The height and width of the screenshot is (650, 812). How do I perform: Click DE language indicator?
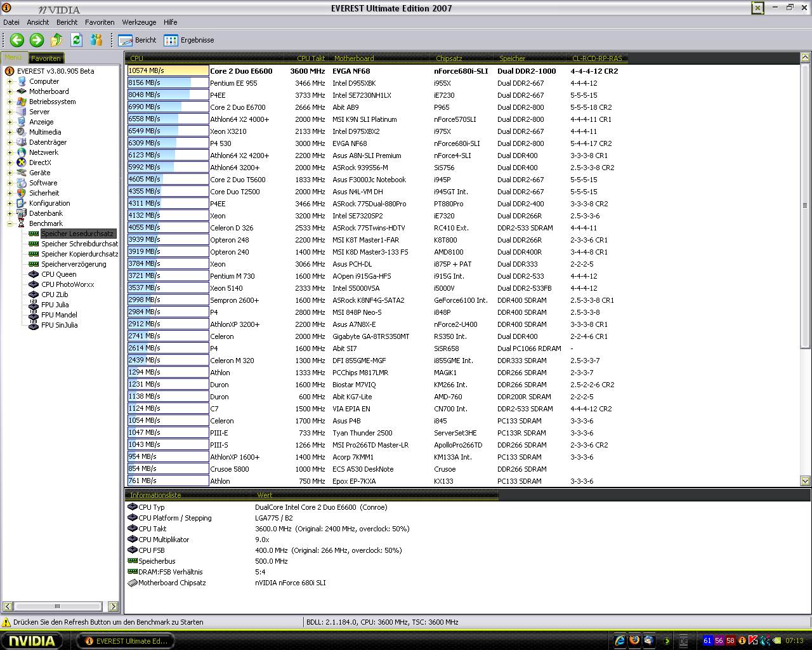[683, 641]
